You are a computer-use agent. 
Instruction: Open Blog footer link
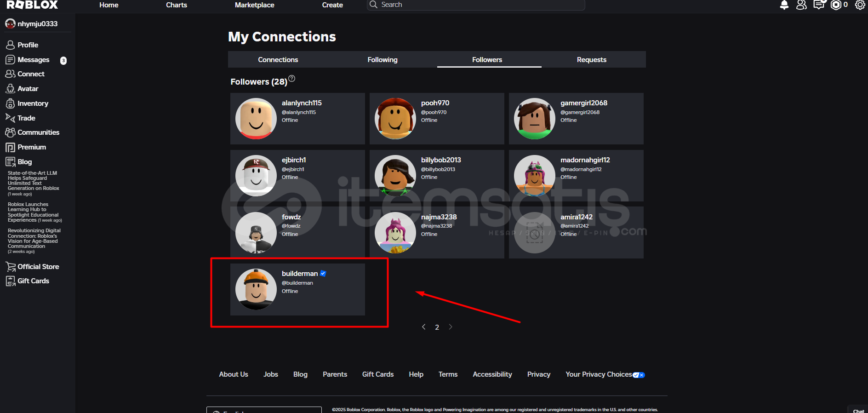pos(300,374)
